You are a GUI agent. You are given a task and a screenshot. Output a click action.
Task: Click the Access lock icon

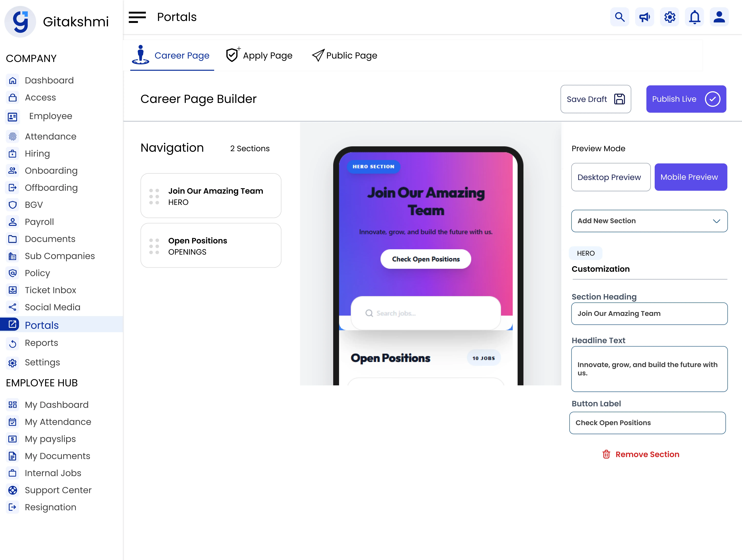coord(12,98)
